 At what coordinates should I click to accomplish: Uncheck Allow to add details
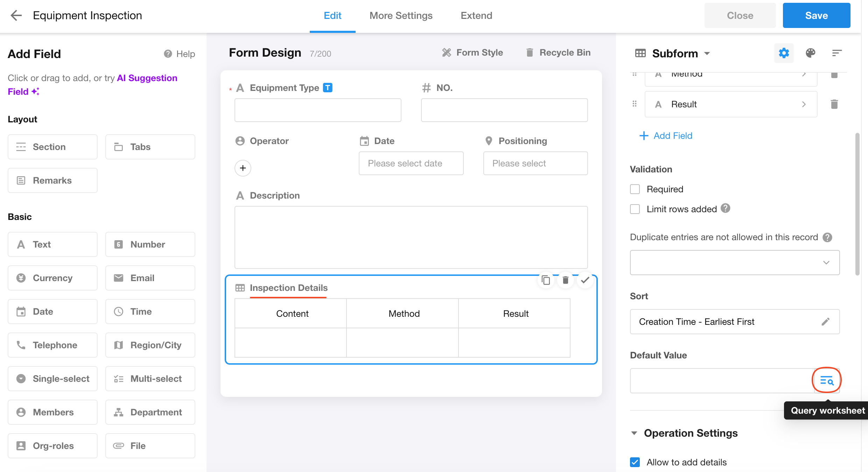click(635, 462)
